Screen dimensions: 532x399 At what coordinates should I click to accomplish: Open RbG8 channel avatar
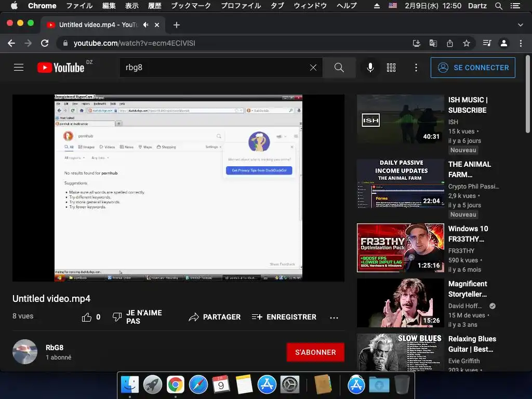pyautogui.click(x=25, y=352)
